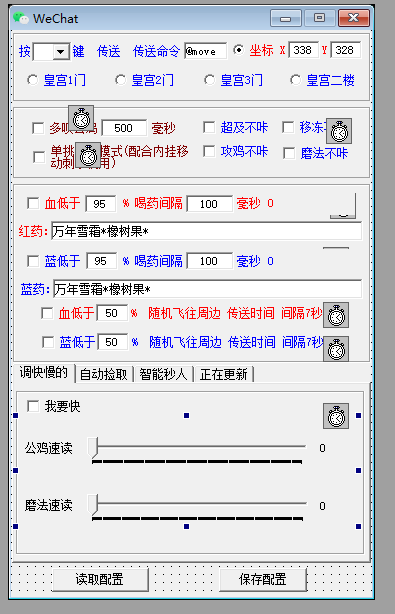The height and width of the screenshot is (614, 395).
Task: Select timer icon next to 500 milliseconds field
Action: tap(81, 118)
